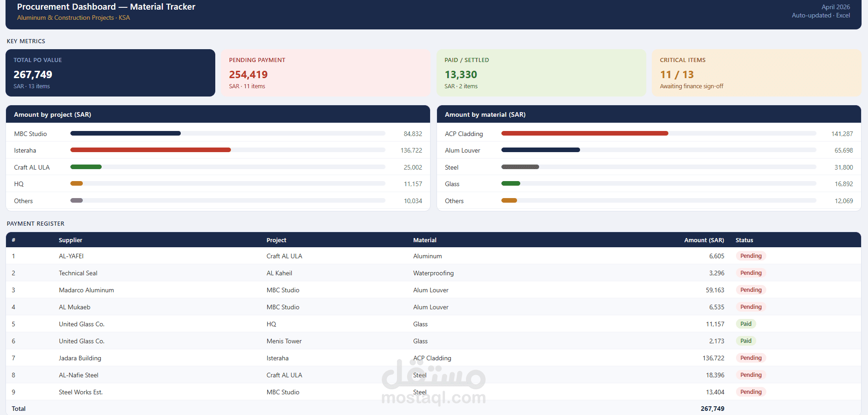Open the Amount by project panel header

point(52,114)
